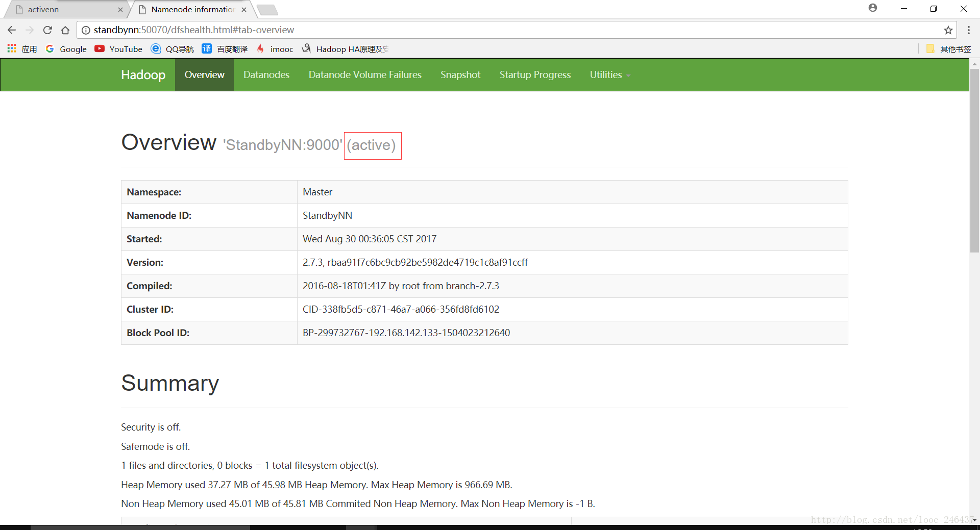This screenshot has height=530, width=980.
Task: Open the imooc bookmark
Action: point(275,49)
